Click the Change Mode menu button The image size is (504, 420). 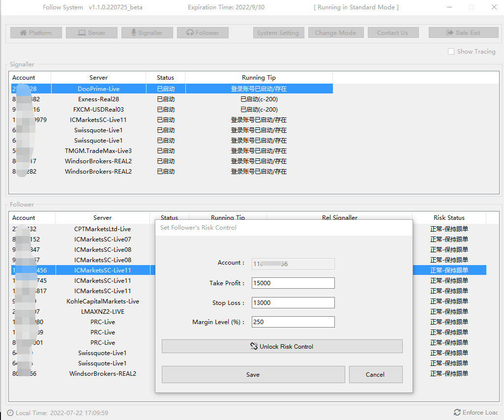point(335,33)
